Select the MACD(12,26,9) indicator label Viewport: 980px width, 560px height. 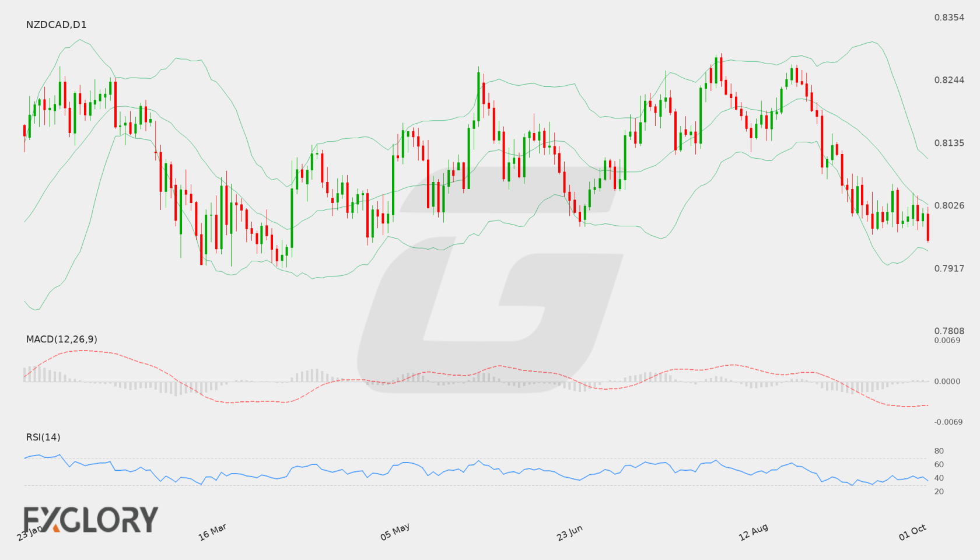click(61, 339)
